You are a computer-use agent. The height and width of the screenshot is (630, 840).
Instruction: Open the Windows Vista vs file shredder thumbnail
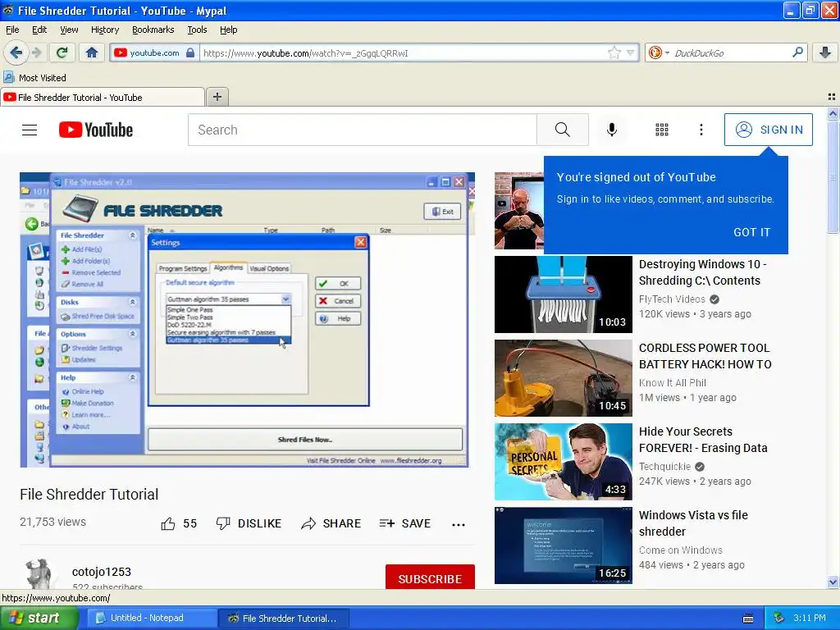[563, 545]
